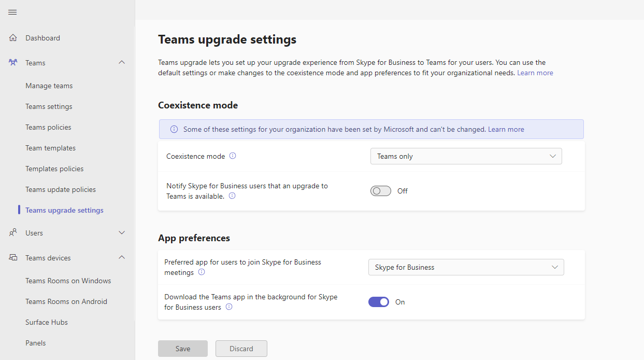Click the Save button
644x360 pixels.
[x=183, y=349]
